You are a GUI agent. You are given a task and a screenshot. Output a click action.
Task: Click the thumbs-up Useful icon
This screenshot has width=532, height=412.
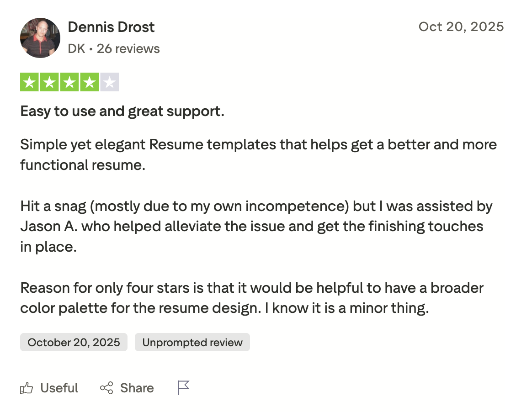pos(27,387)
